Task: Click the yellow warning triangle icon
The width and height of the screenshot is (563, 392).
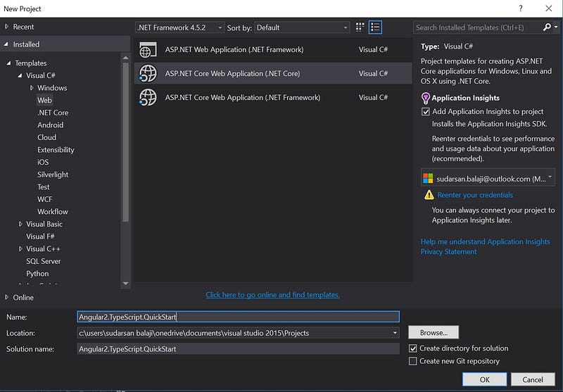Action: [x=429, y=195]
